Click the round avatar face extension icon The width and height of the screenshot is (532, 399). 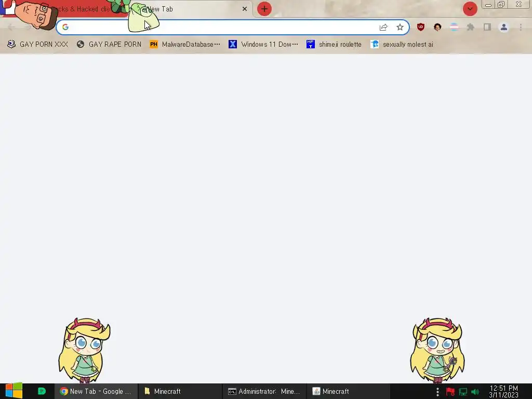pos(437,27)
